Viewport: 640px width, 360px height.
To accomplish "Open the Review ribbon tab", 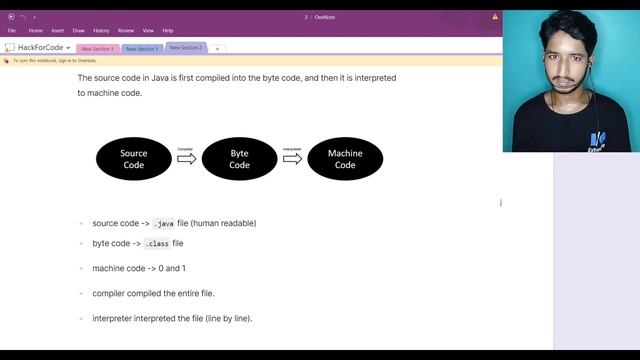I will click(126, 31).
